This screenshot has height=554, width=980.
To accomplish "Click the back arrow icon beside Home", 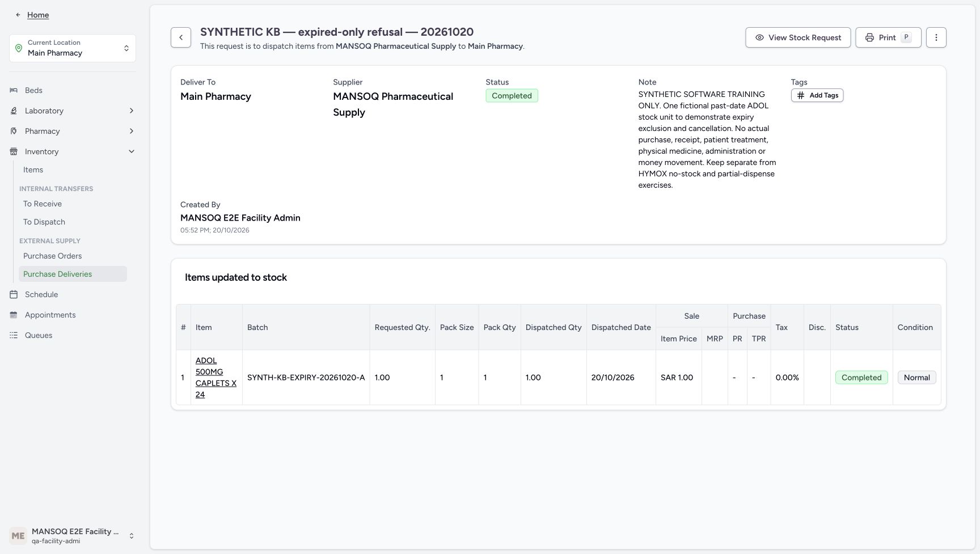I will (18, 15).
